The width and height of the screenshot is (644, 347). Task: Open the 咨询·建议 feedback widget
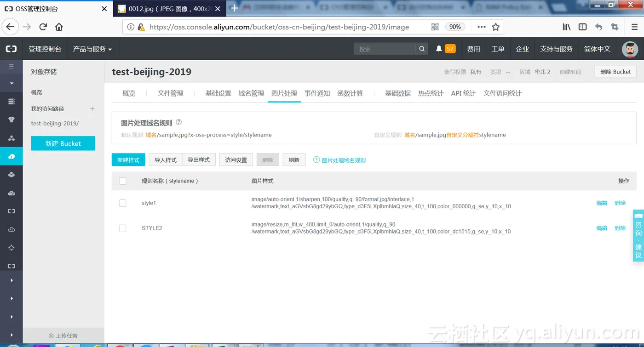(x=638, y=236)
